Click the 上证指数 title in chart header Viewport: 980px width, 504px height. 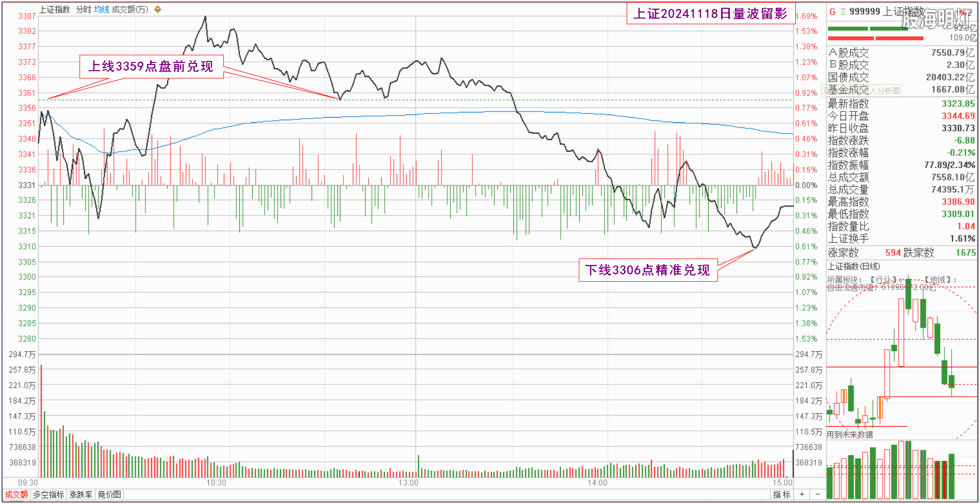click(55, 9)
